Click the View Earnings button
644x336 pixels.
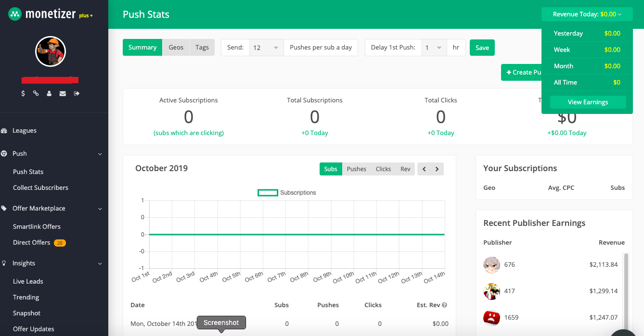588,102
